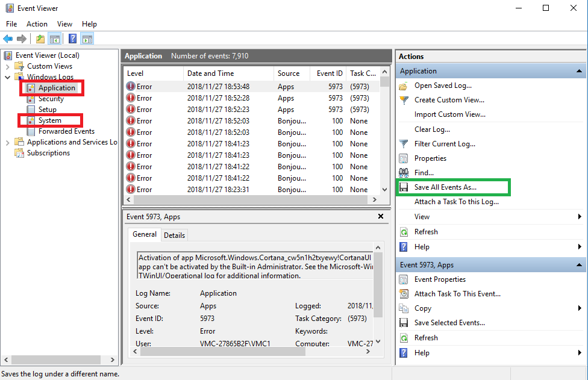Toggle the Show/Hide Action Pane icon
This screenshot has height=380, width=588.
coord(87,39)
